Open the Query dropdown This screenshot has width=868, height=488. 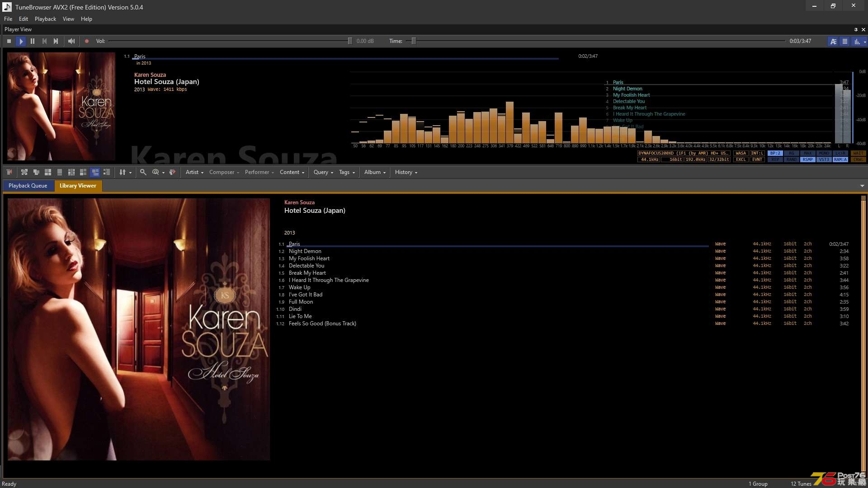tap(323, 172)
